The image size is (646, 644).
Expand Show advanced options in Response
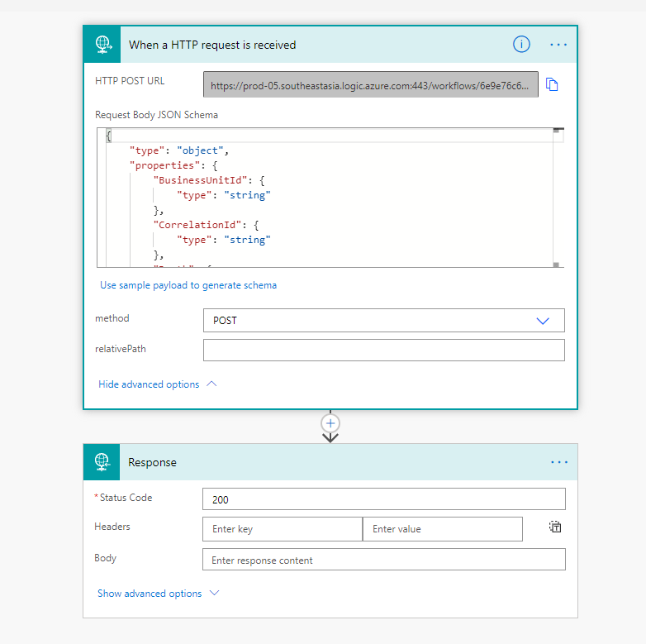(x=159, y=594)
